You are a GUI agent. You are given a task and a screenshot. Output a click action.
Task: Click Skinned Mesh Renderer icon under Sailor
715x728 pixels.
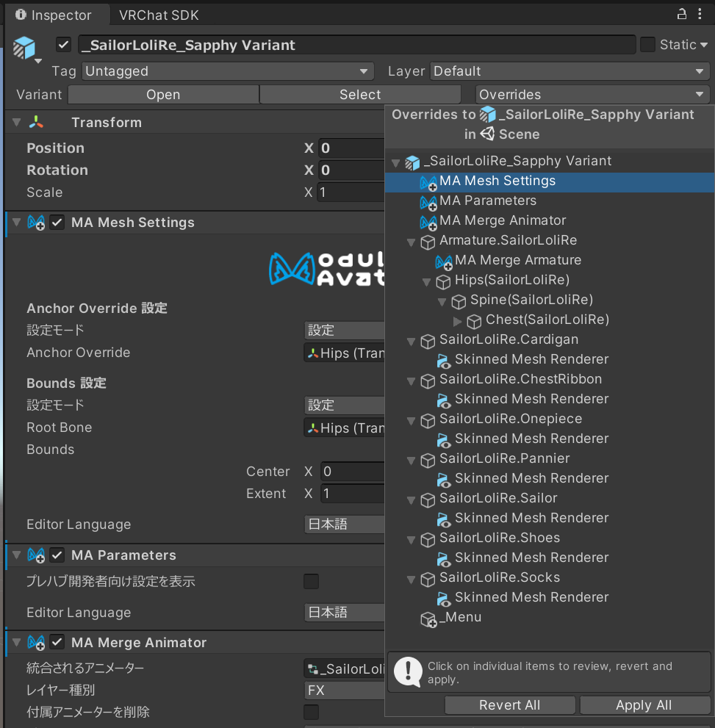coord(443,519)
